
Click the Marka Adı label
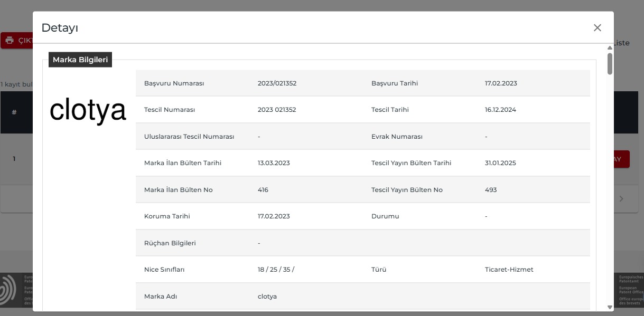pos(161,296)
